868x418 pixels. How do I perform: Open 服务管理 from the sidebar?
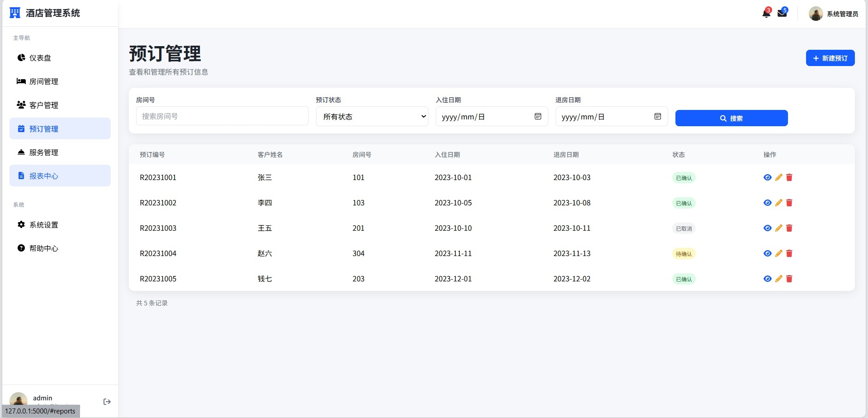coord(60,152)
